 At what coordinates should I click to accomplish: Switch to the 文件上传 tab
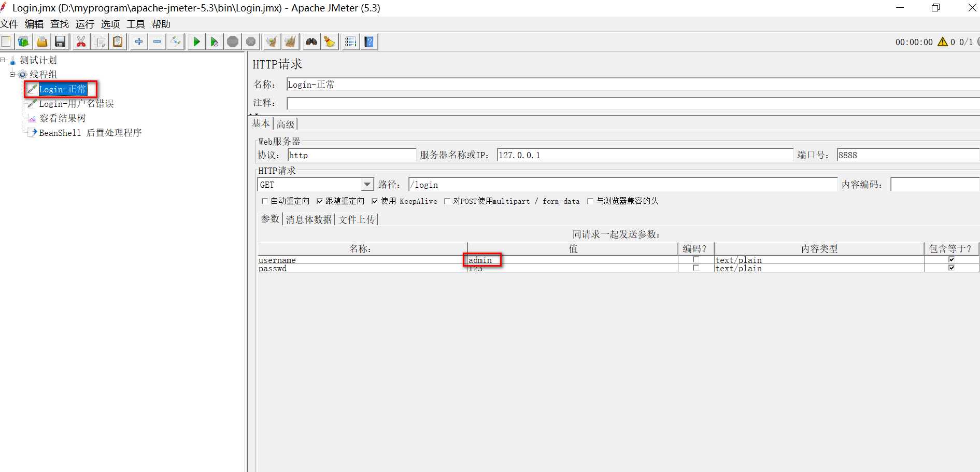tap(357, 219)
